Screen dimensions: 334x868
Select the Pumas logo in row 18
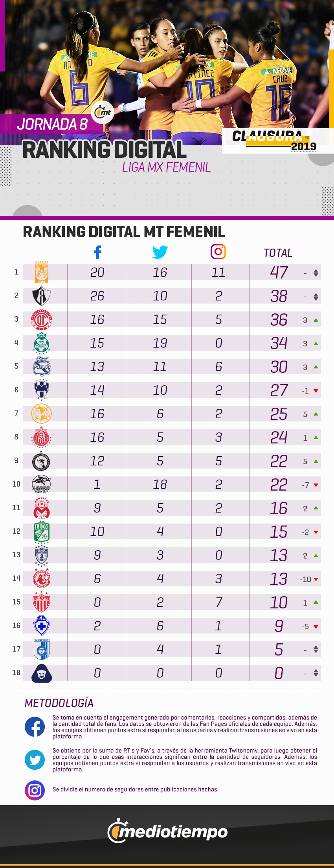42,673
